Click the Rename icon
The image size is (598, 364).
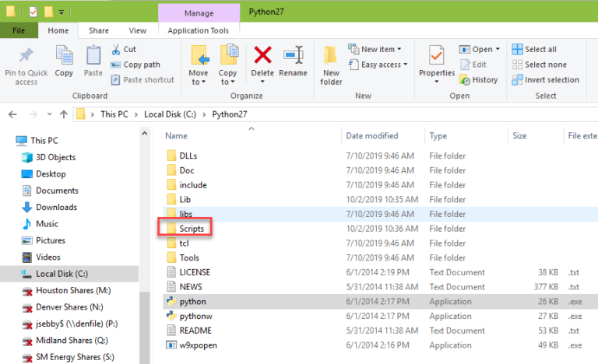pos(294,55)
